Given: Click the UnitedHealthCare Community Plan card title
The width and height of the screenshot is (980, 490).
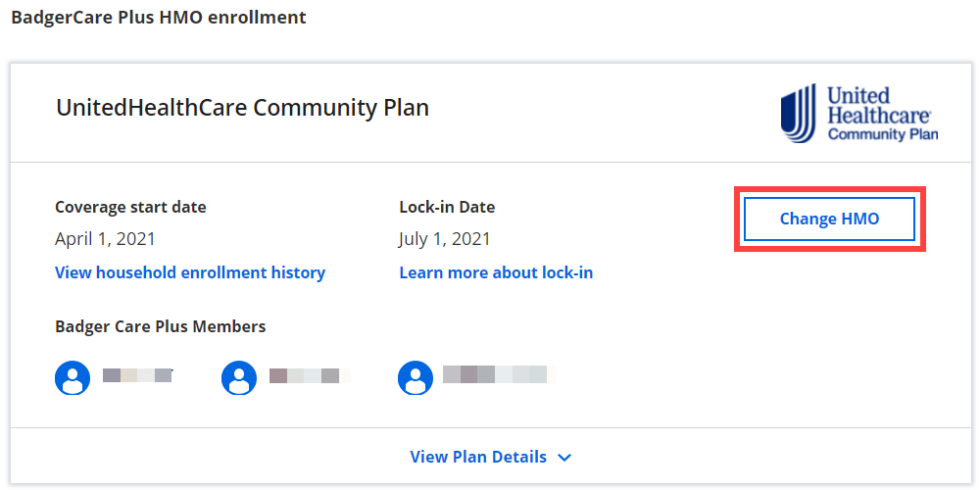Looking at the screenshot, I should [x=243, y=107].
